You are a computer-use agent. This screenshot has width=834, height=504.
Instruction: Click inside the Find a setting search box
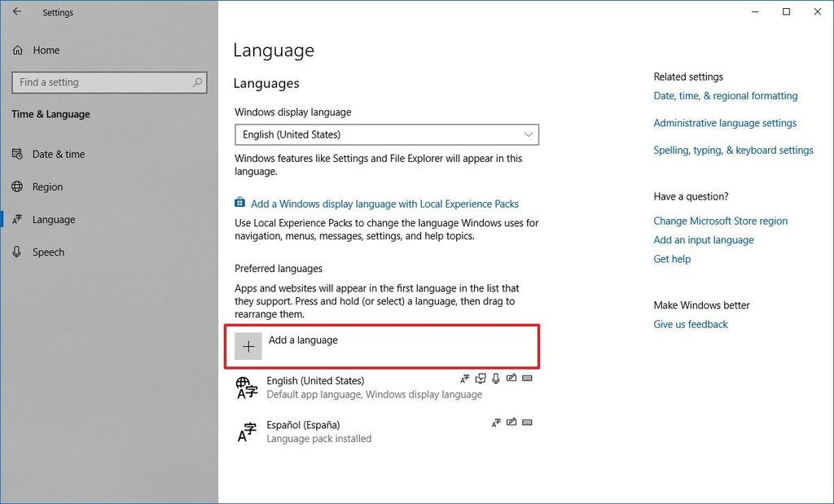point(106,82)
